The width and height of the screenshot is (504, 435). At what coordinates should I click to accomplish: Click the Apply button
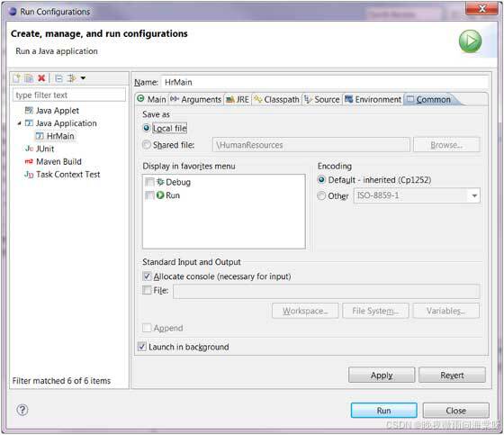tap(382, 376)
